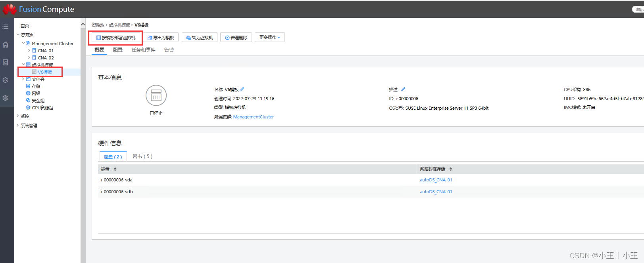Click the 存储 storage icon
The width and height of the screenshot is (644, 263).
(x=28, y=86)
